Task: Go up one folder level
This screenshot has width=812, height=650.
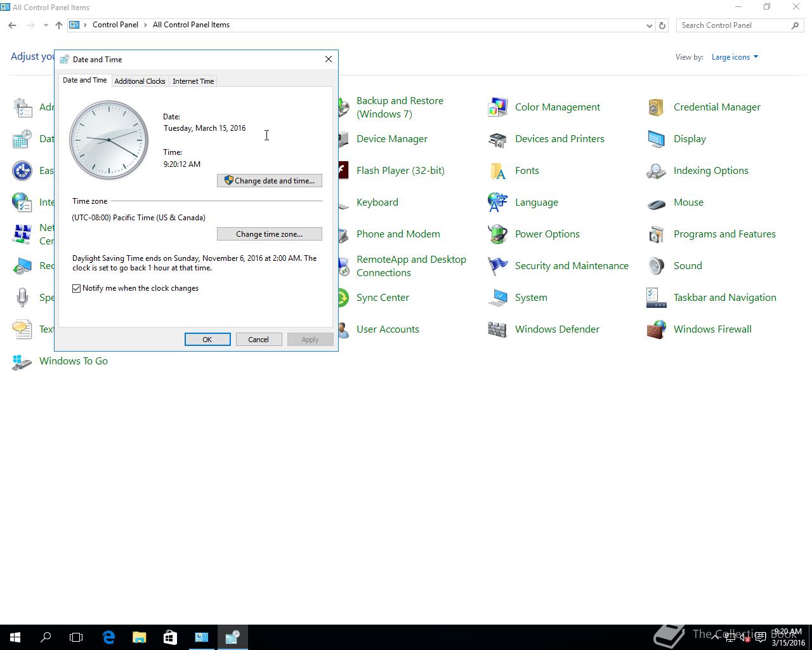Action: [59, 25]
